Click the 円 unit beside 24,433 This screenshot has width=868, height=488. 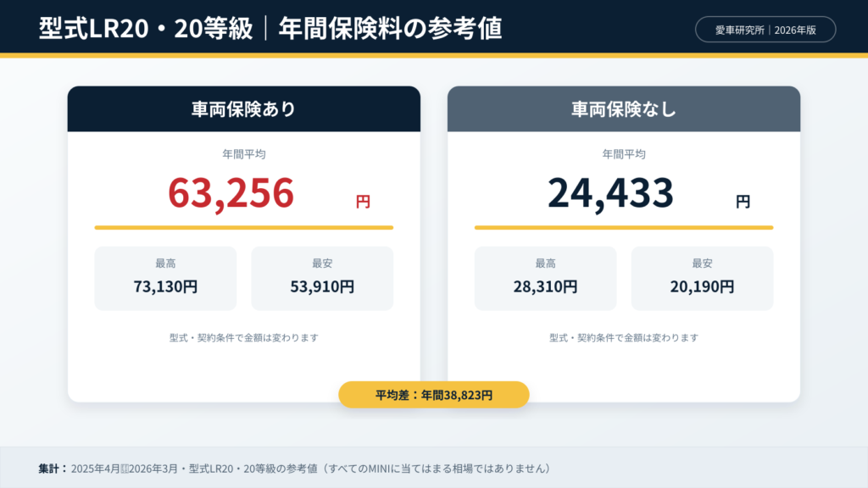point(743,202)
